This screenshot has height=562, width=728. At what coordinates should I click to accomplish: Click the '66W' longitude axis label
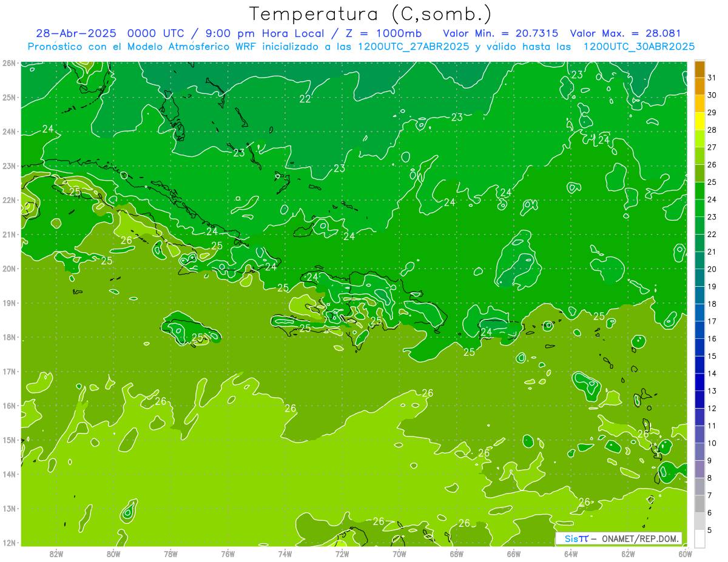[514, 554]
